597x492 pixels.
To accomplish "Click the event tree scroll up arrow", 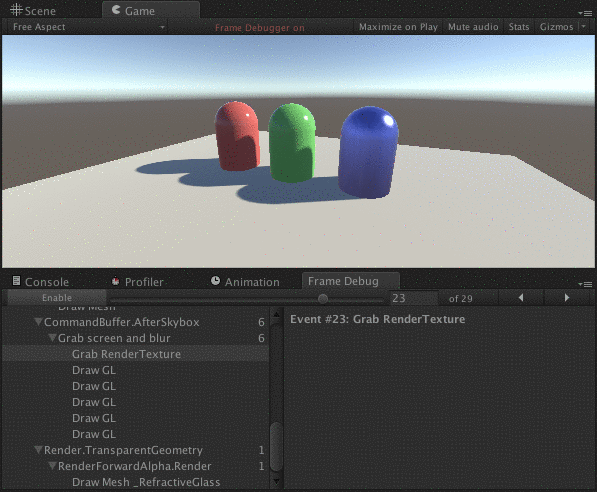I will coord(276,314).
